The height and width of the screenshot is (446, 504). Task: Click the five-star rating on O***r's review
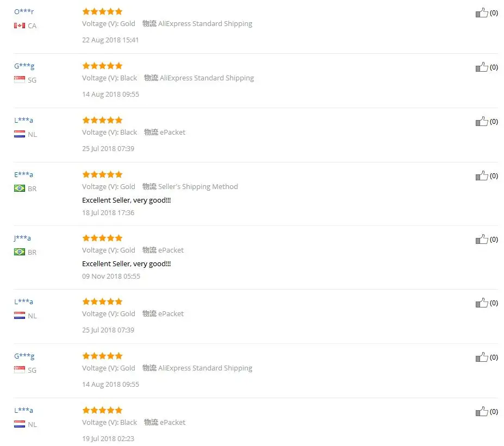[102, 11]
